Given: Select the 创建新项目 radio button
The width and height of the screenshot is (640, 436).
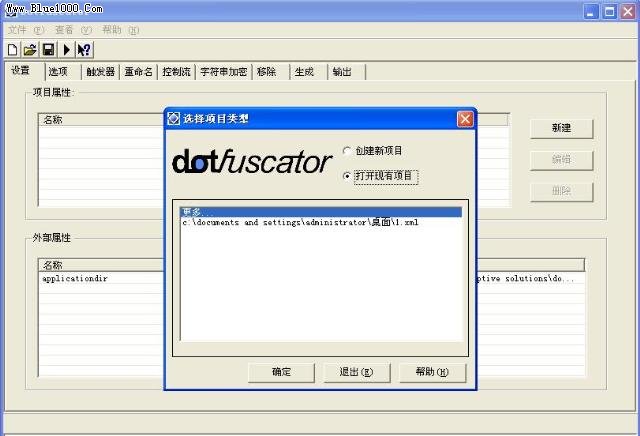Looking at the screenshot, I should pos(348,151).
